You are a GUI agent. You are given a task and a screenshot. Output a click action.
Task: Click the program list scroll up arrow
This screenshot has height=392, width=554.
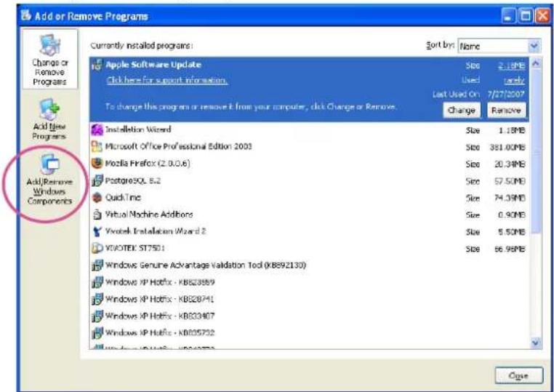click(x=536, y=63)
